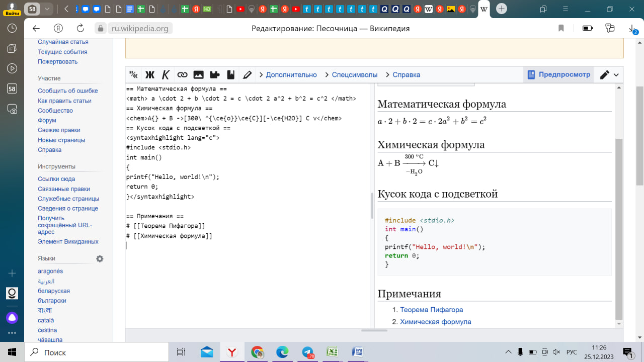Image resolution: width=644 pixels, height=362 pixels.
Task: Open Как править статьи link
Action: point(64,101)
